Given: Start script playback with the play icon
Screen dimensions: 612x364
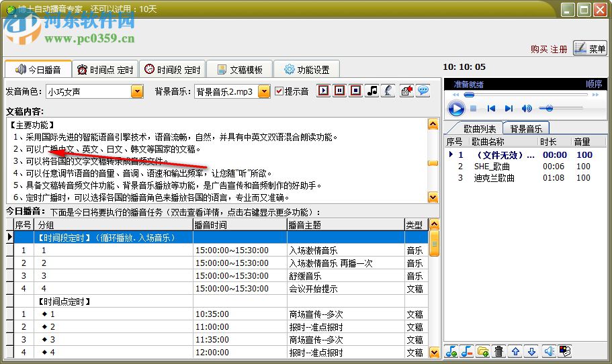Looking at the screenshot, I should coord(322,91).
